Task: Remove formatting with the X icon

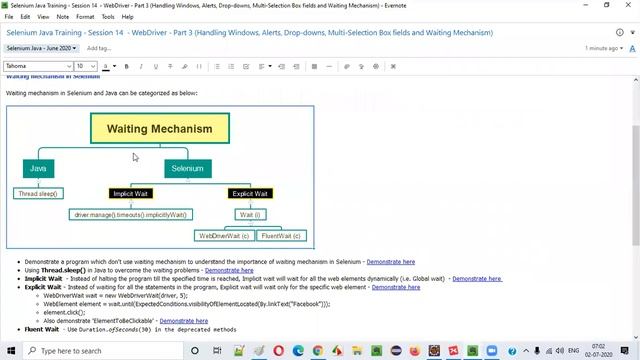Action: point(393,66)
